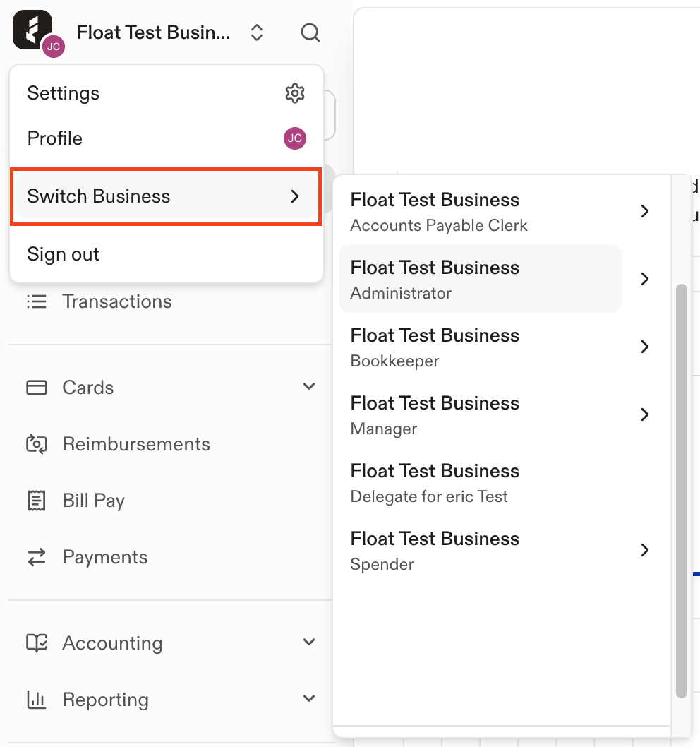Expand the Reporting section chevron
Screen dimensions: 700x747
tap(309, 698)
